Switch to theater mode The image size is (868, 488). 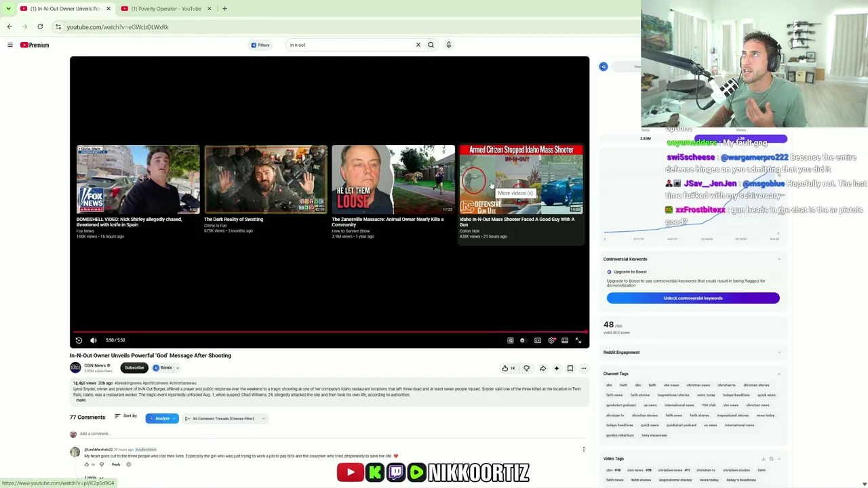click(x=565, y=340)
